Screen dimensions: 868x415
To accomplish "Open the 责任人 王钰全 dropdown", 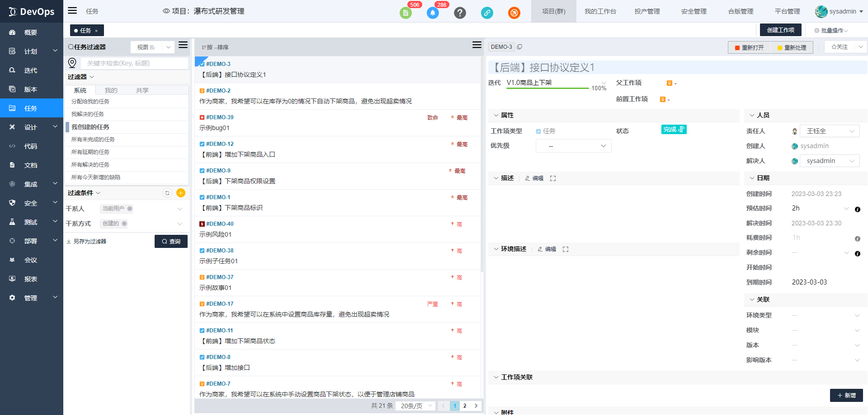I will [830, 131].
